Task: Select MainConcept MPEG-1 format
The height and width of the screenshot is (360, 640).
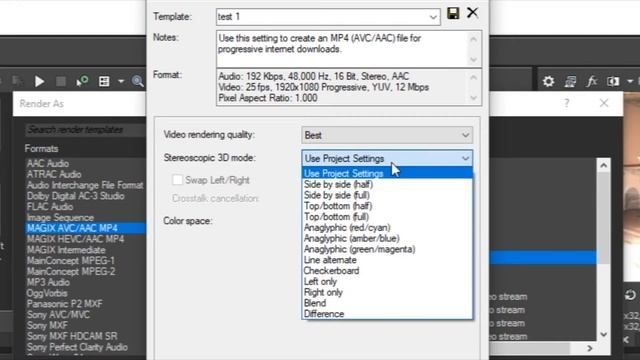Action: tap(71, 261)
